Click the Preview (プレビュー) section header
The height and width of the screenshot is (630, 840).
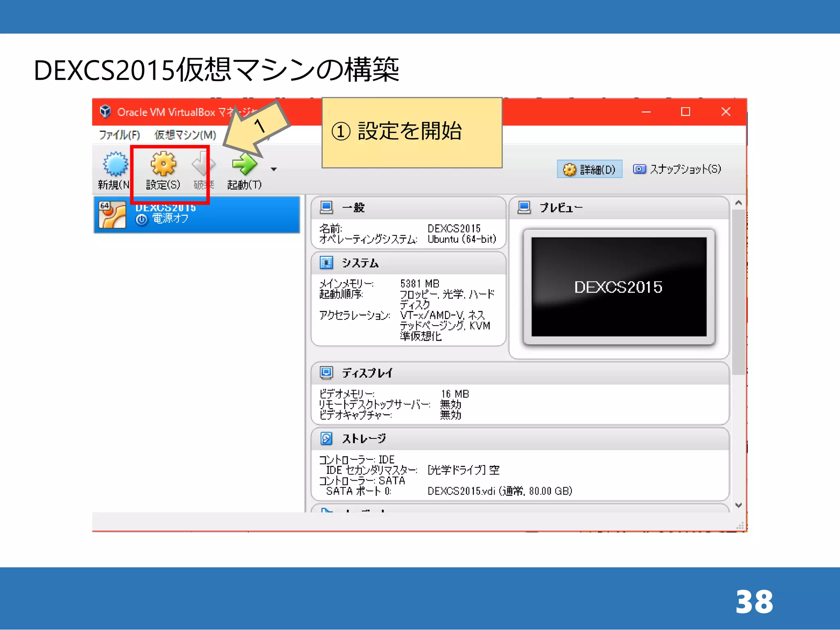619,208
